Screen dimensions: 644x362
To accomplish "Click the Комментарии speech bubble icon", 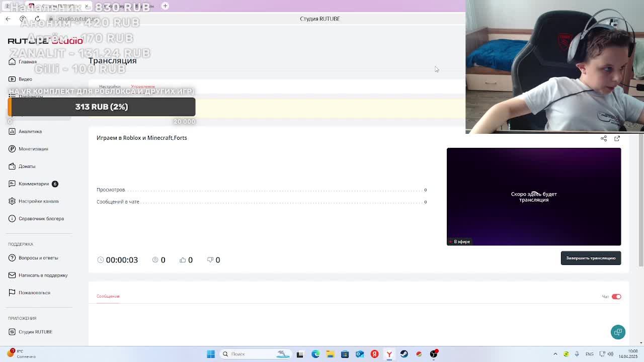I will (12, 184).
